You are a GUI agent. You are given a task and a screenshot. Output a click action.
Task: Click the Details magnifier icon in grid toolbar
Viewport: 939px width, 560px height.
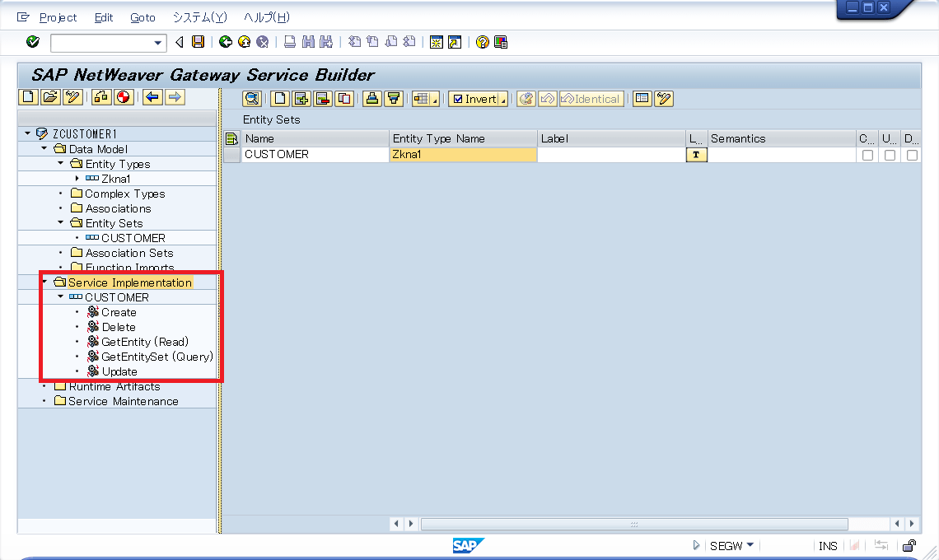[252, 99]
